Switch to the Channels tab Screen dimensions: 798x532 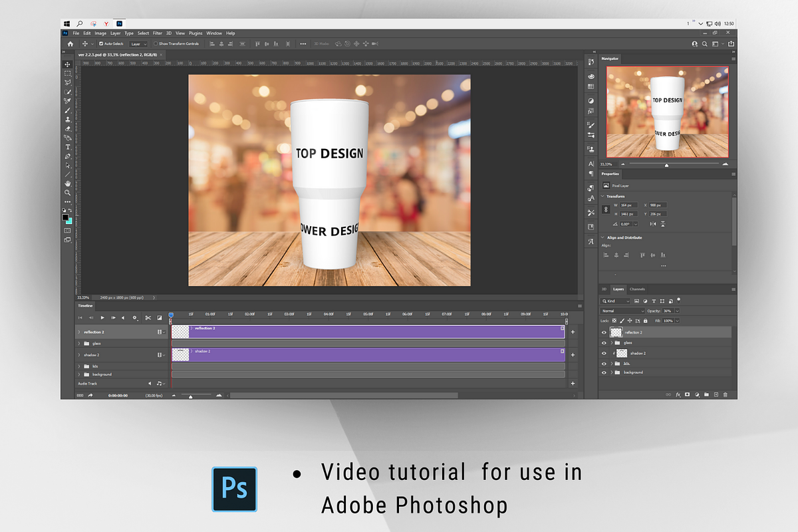tap(637, 289)
